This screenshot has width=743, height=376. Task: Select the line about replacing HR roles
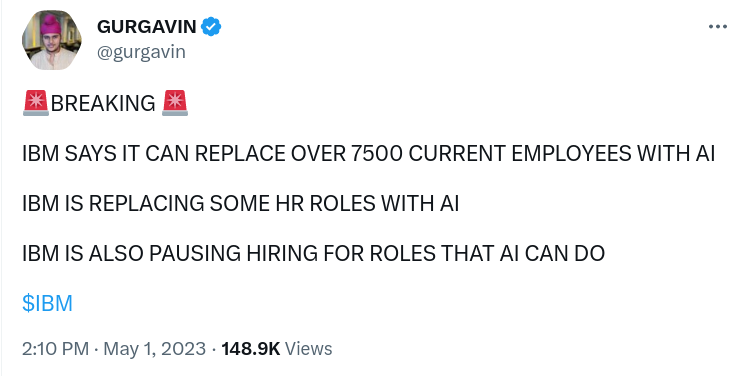click(240, 203)
